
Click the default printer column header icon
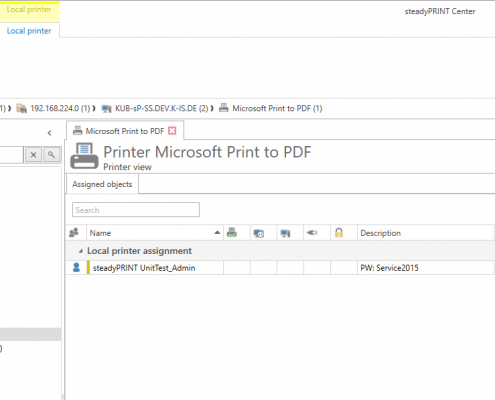point(232,233)
